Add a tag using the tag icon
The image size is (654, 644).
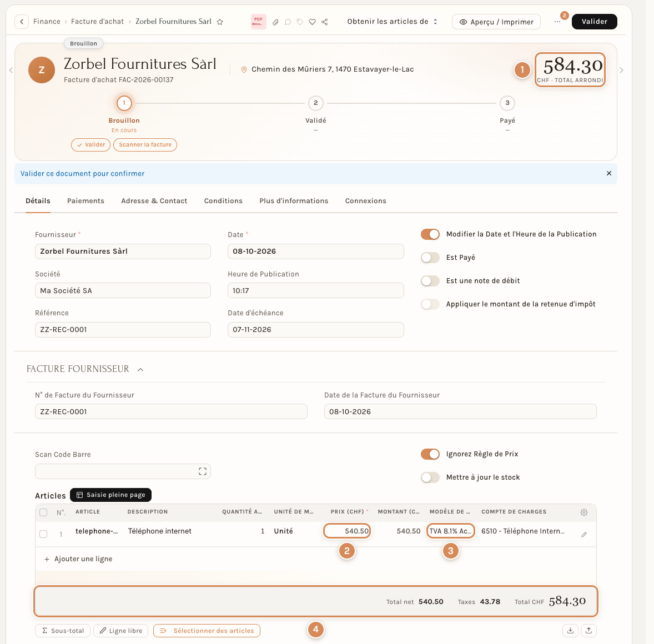300,22
